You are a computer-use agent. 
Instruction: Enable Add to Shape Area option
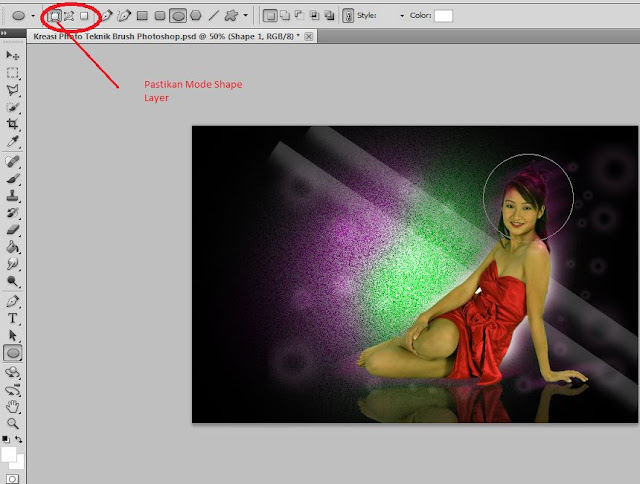pos(285,16)
